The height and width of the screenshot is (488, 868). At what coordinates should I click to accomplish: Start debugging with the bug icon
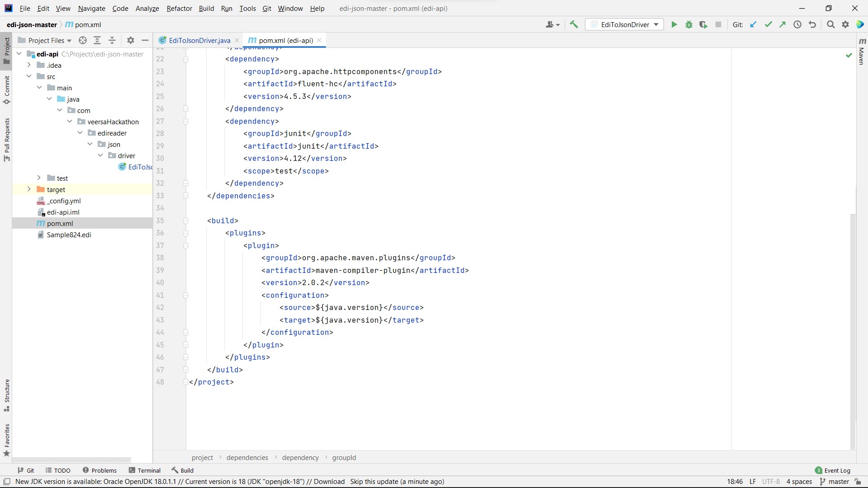pyautogui.click(x=689, y=24)
